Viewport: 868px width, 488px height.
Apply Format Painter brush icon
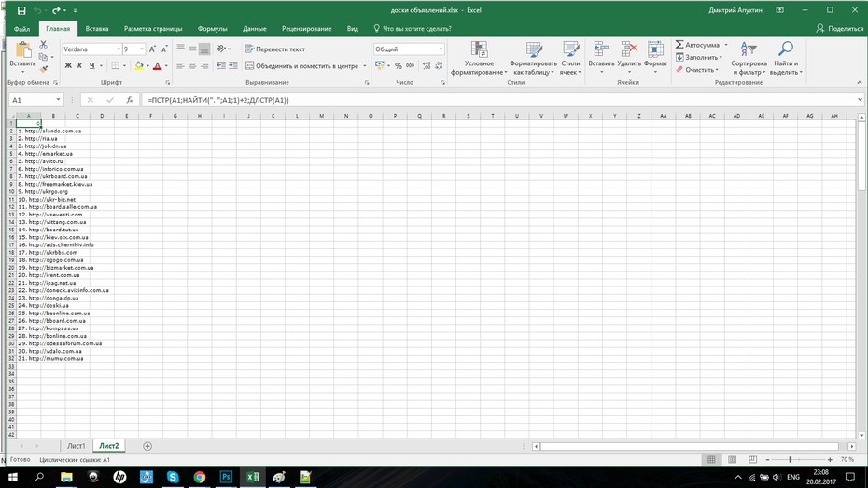(x=43, y=69)
